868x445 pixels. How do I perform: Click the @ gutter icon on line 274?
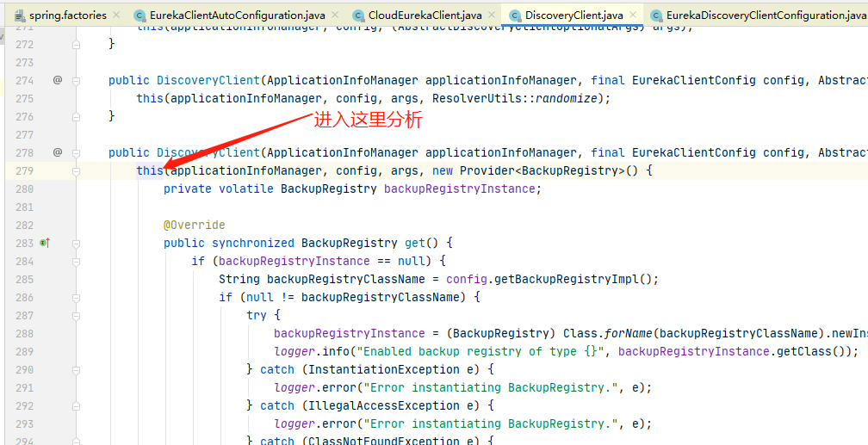click(58, 80)
